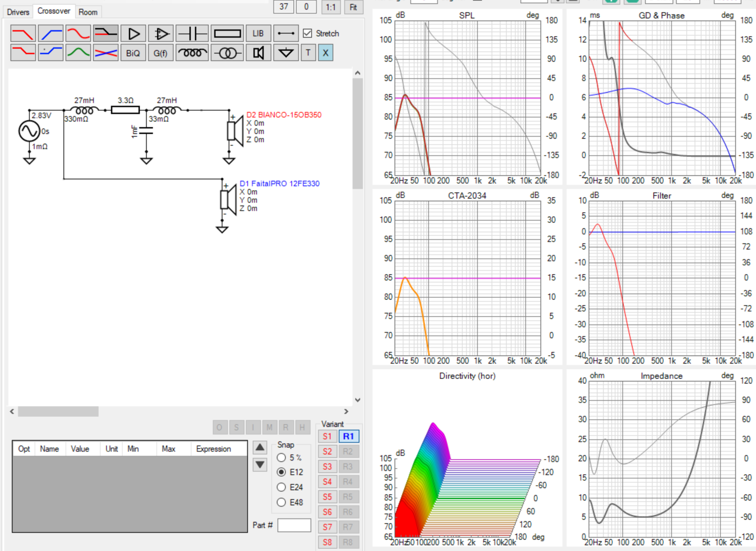756x551 pixels.
Task: Add a BiQ biquad block
Action: pyautogui.click(x=133, y=53)
